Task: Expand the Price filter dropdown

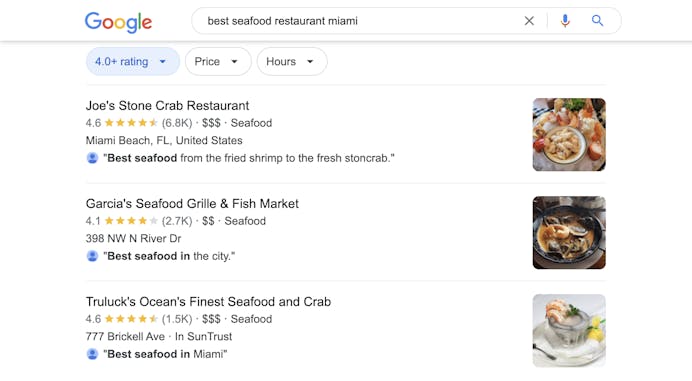Action: tap(218, 61)
